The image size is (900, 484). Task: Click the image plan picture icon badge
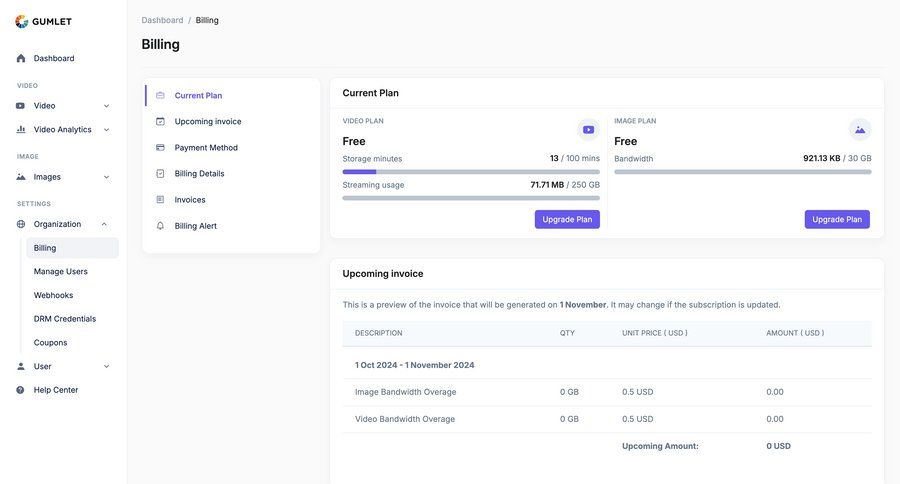(x=859, y=129)
